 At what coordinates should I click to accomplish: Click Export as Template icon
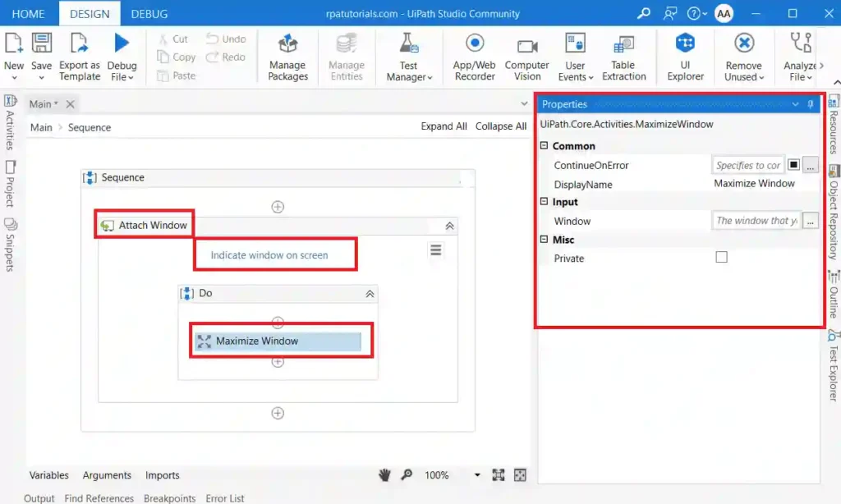(x=80, y=44)
